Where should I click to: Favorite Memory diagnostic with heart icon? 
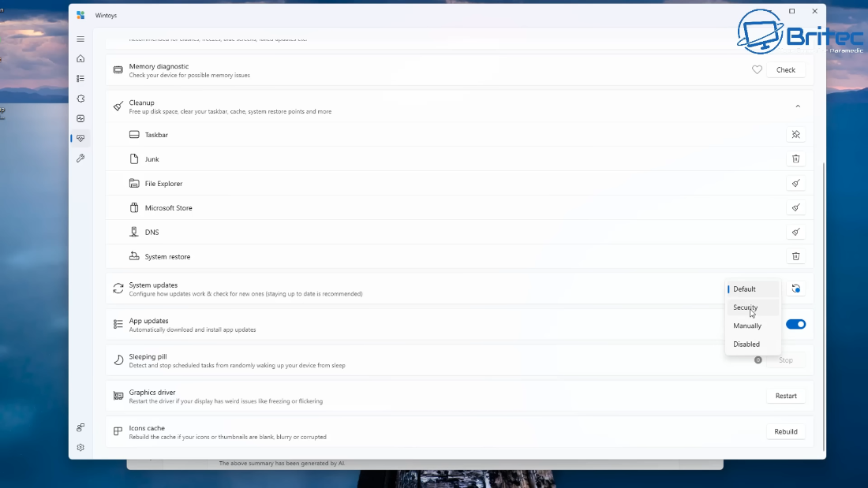757,69
